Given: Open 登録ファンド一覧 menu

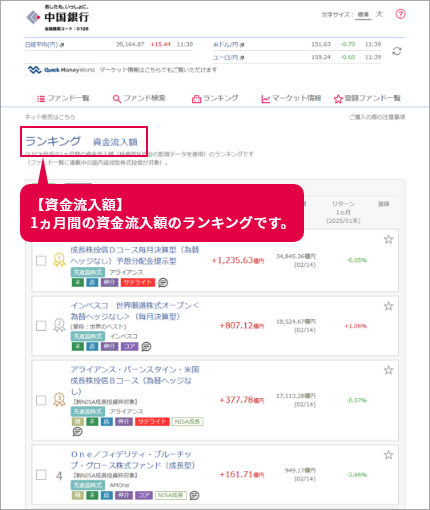Looking at the screenshot, I should click(x=367, y=98).
